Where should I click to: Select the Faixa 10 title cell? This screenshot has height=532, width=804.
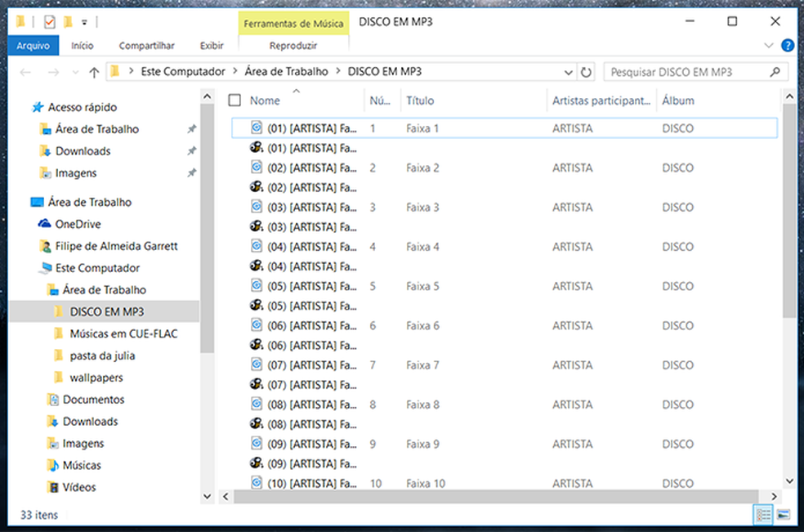tap(426, 483)
